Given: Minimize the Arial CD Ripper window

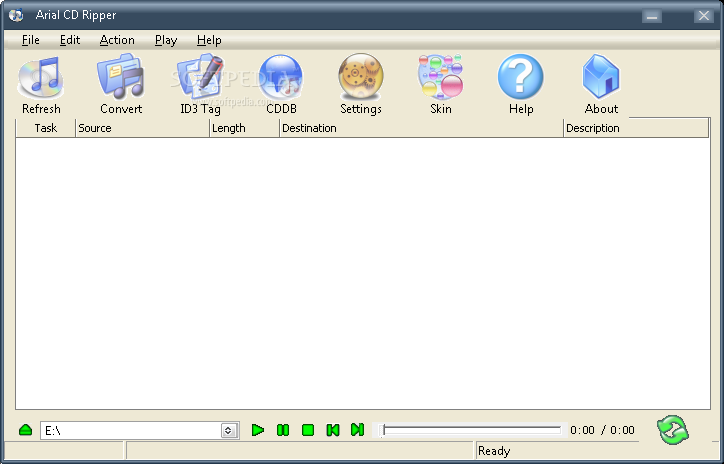Looking at the screenshot, I should pyautogui.click(x=652, y=16).
